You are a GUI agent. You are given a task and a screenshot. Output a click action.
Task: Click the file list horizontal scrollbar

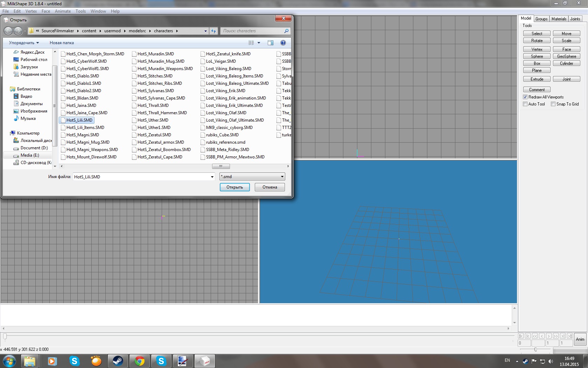pos(220,166)
